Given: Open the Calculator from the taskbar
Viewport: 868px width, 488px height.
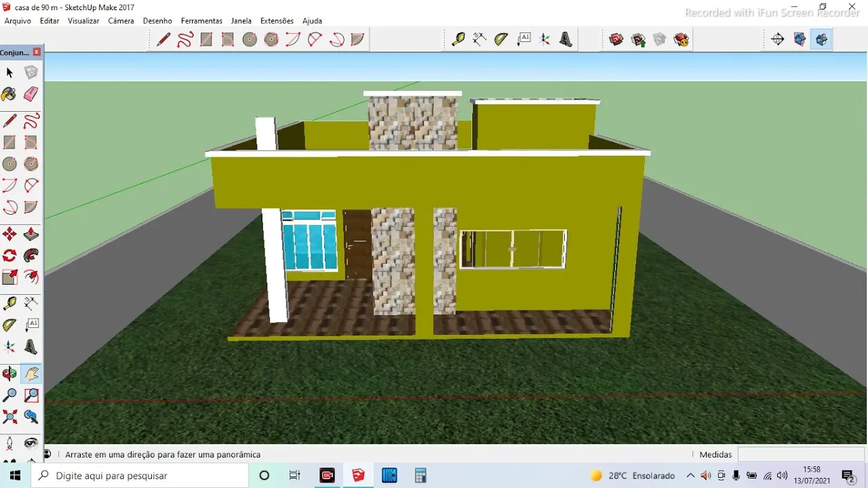Looking at the screenshot, I should (420, 476).
